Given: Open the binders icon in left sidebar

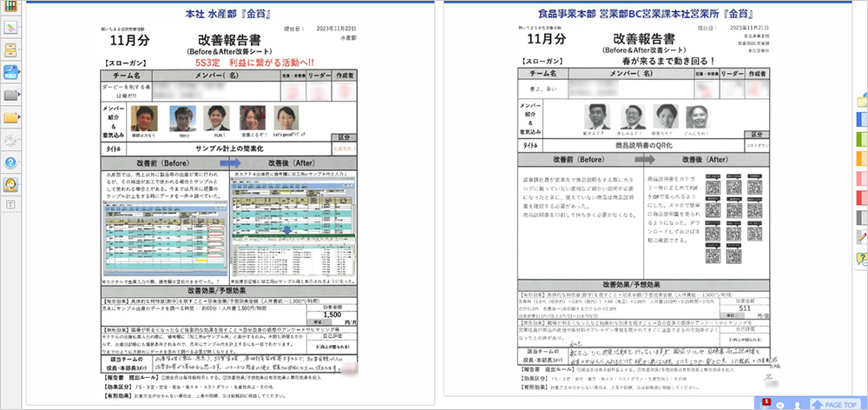Looking at the screenshot, I should coord(10,6).
